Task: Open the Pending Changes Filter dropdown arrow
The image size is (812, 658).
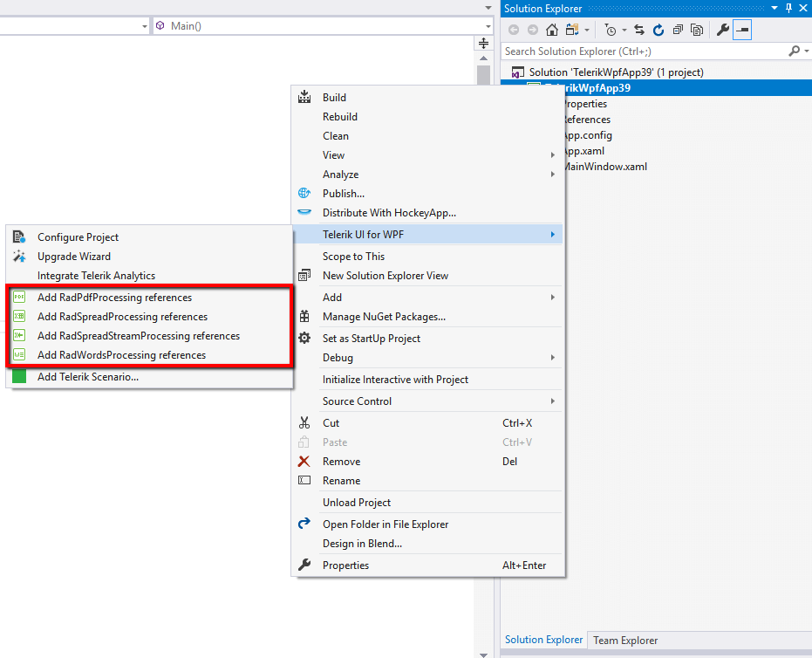Action: [x=624, y=30]
